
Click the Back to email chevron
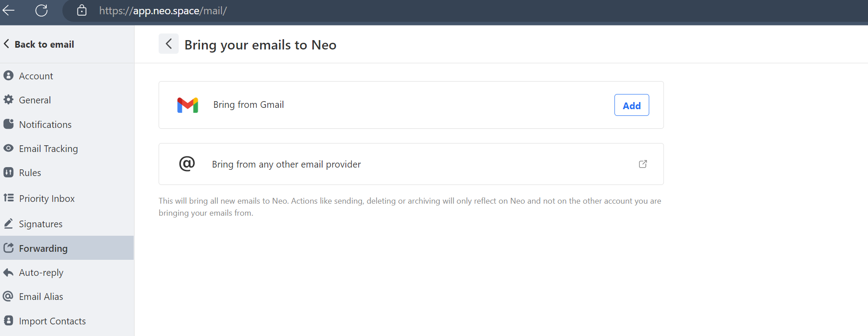point(6,44)
